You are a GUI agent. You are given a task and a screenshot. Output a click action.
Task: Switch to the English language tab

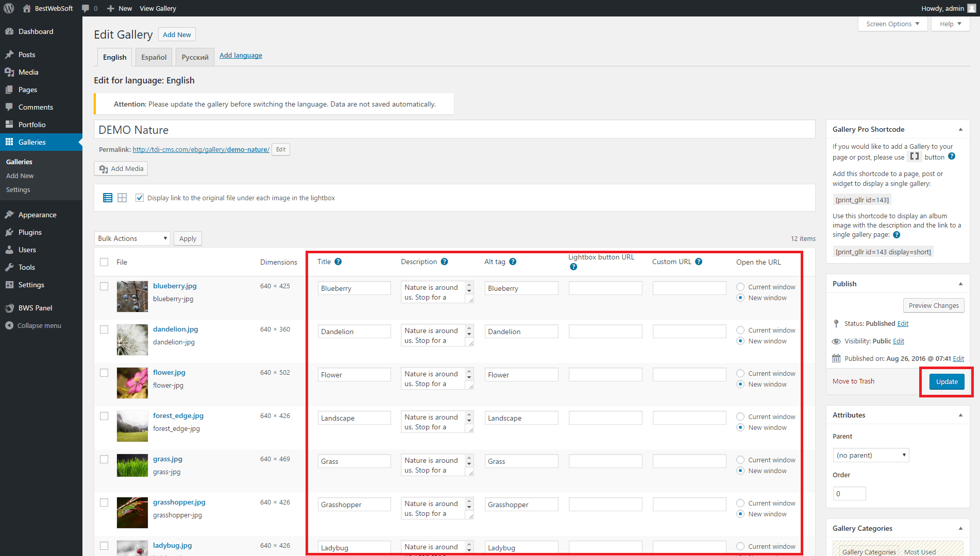pyautogui.click(x=114, y=57)
